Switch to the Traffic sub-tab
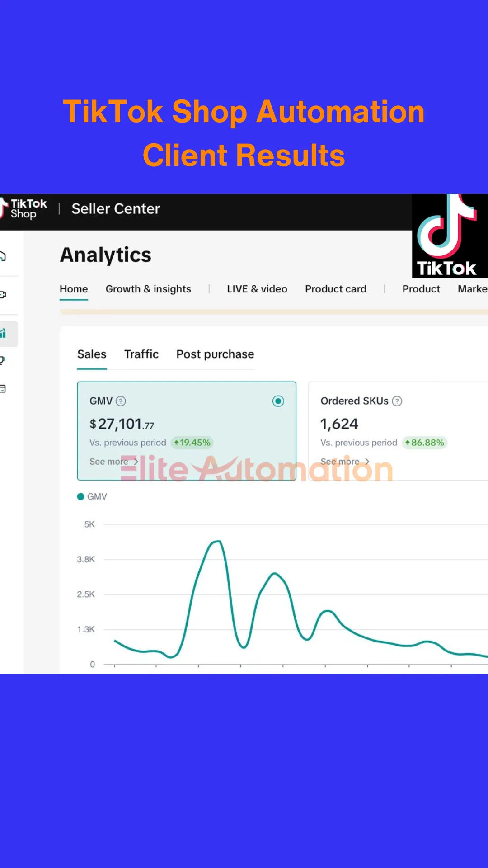This screenshot has height=868, width=488. 141,354
